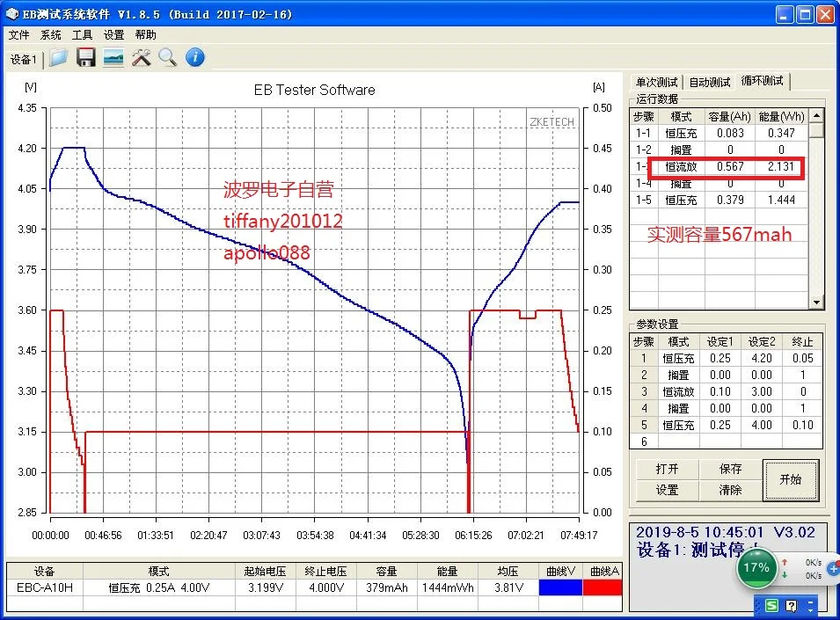Click energy value 1.444 in row 1-5

[781, 201]
